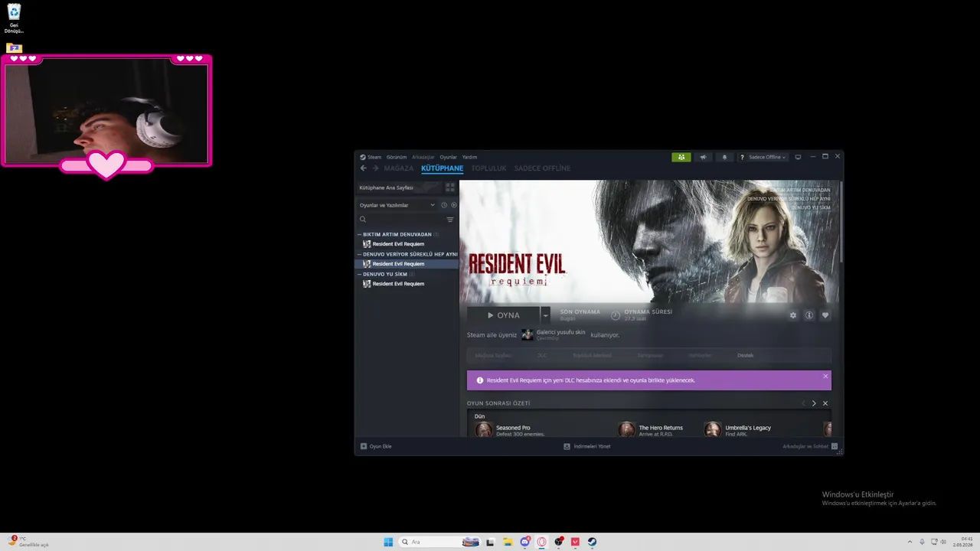The width and height of the screenshot is (980, 551).
Task: Click the Galerici yusufu skin avatar
Action: point(528,334)
